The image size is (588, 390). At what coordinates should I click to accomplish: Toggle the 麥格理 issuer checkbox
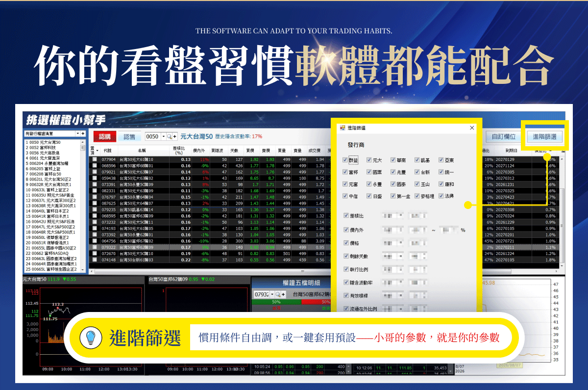[x=417, y=196]
